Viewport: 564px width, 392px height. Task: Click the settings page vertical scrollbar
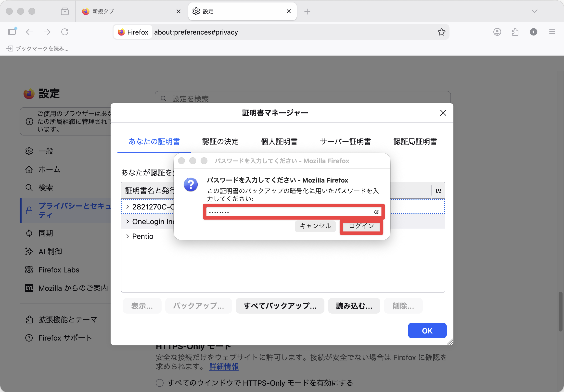point(560,312)
